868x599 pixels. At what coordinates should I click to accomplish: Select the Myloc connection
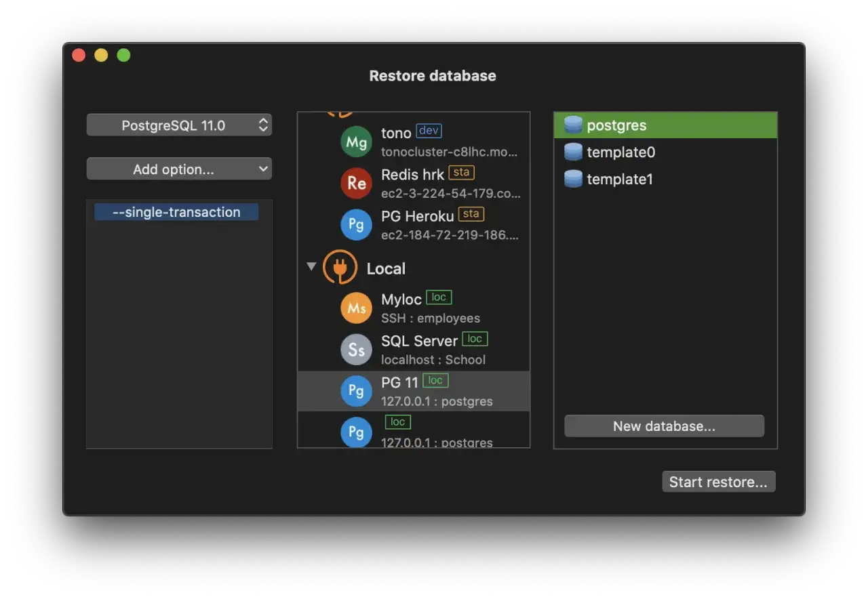(414, 308)
